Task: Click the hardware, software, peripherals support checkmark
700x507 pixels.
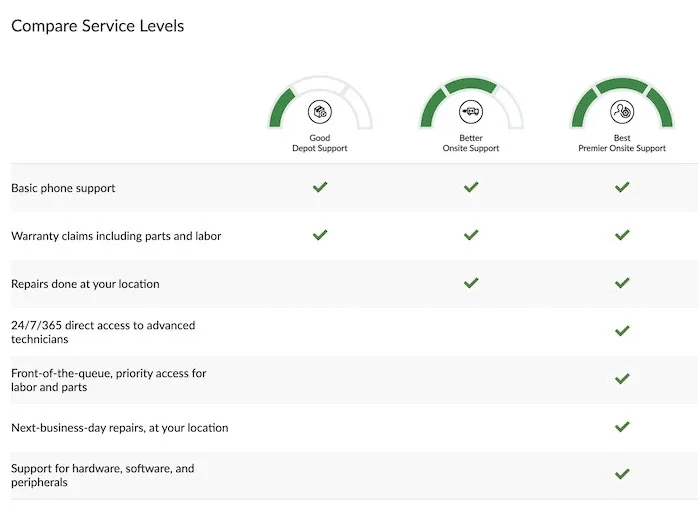Action: (x=622, y=474)
